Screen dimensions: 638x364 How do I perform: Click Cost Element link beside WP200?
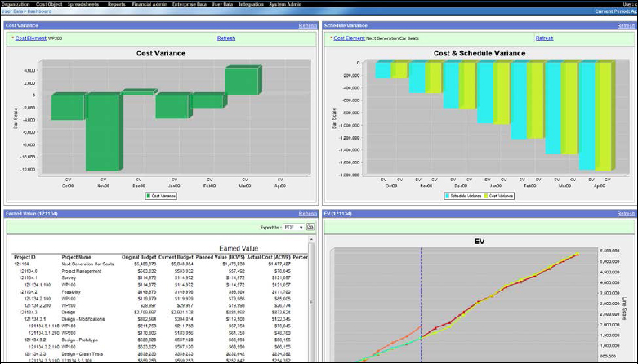(x=31, y=38)
